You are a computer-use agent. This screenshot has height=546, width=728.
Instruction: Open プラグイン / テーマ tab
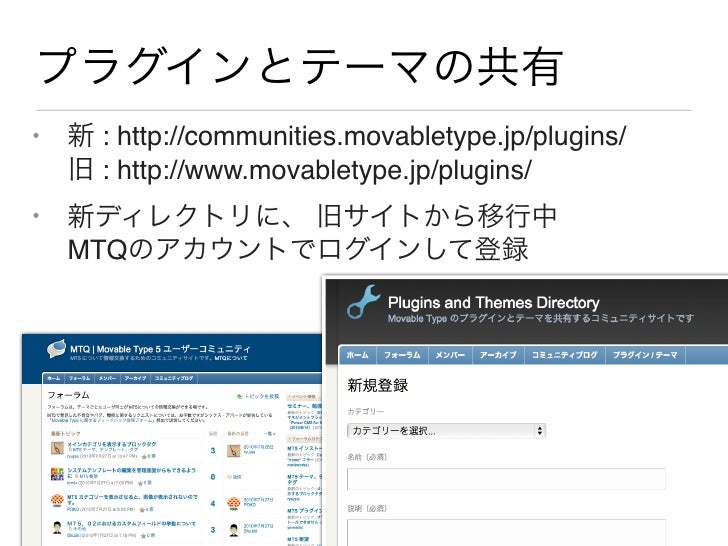pos(645,355)
